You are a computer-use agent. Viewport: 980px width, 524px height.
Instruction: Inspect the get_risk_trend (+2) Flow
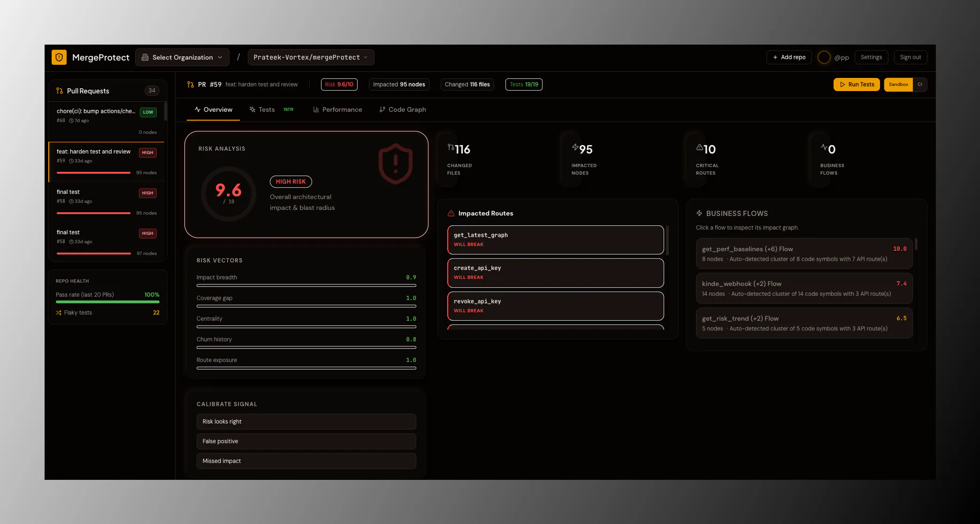click(x=804, y=323)
